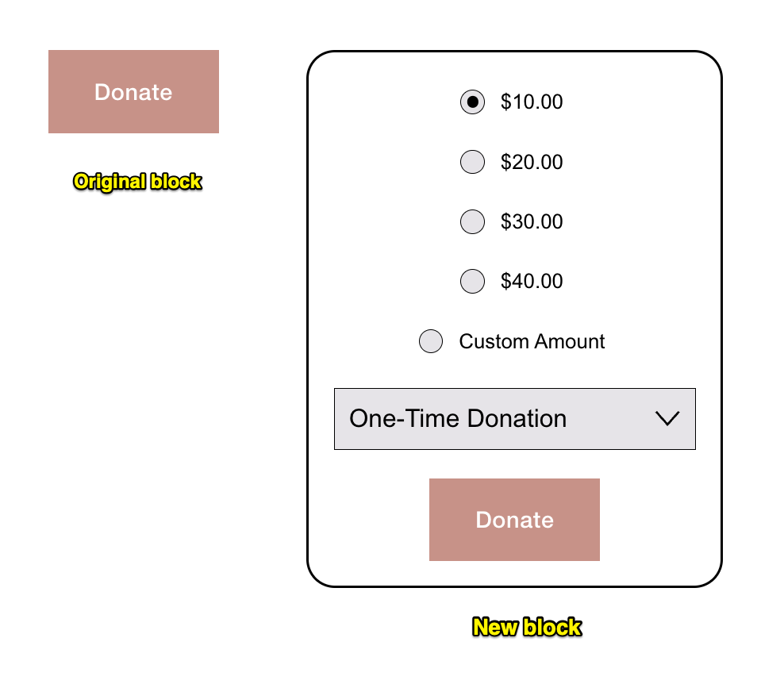Click the Donate button in the new block
Screen dimensions: 784x684
(x=514, y=519)
